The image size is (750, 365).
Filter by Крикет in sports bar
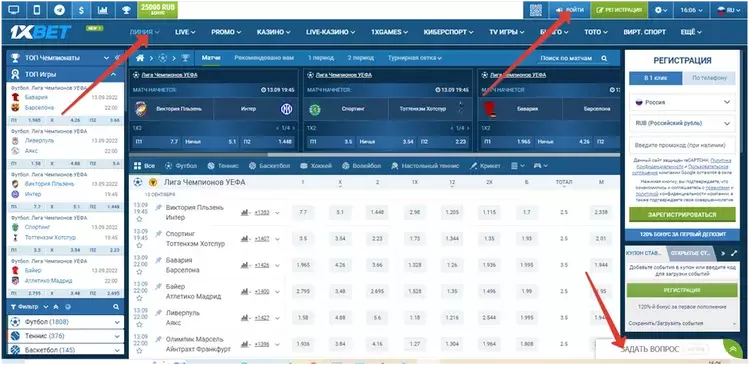pos(485,166)
